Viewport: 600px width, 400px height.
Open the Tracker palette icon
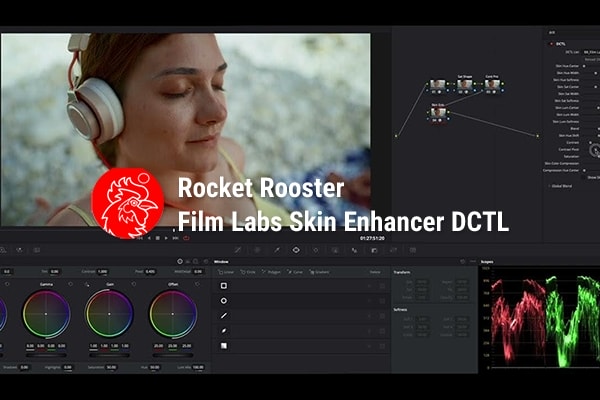pos(316,250)
